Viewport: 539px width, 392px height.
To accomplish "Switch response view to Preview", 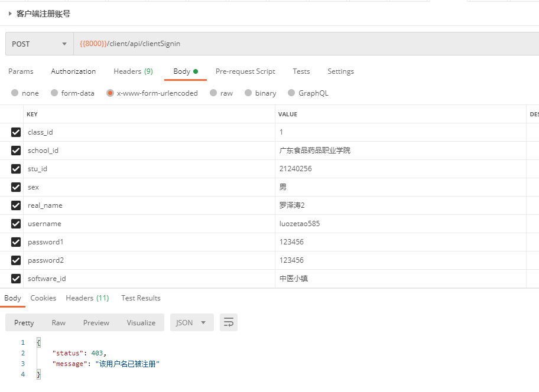I will click(x=96, y=322).
